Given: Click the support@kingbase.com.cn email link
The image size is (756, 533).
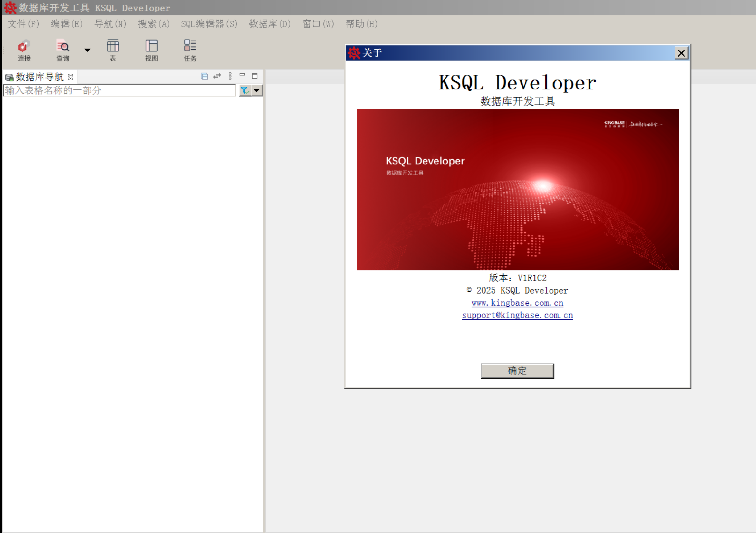Looking at the screenshot, I should (x=517, y=315).
